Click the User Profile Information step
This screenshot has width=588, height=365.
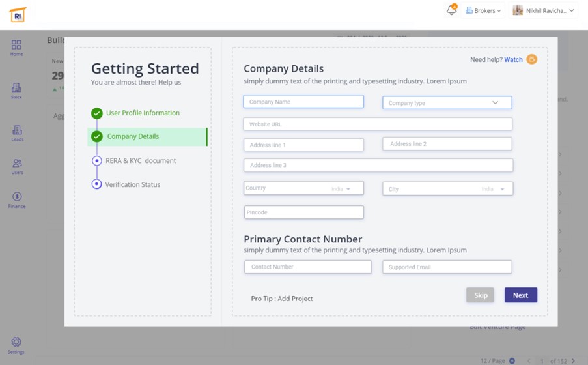click(143, 113)
